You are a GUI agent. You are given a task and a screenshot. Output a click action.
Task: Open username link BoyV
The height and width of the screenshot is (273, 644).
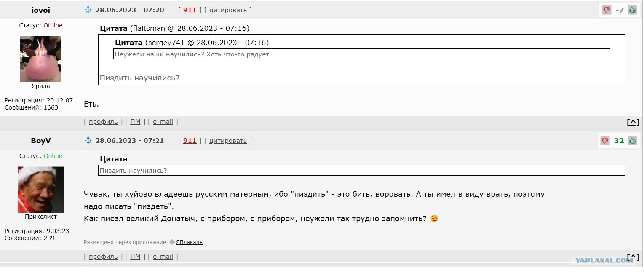40,141
